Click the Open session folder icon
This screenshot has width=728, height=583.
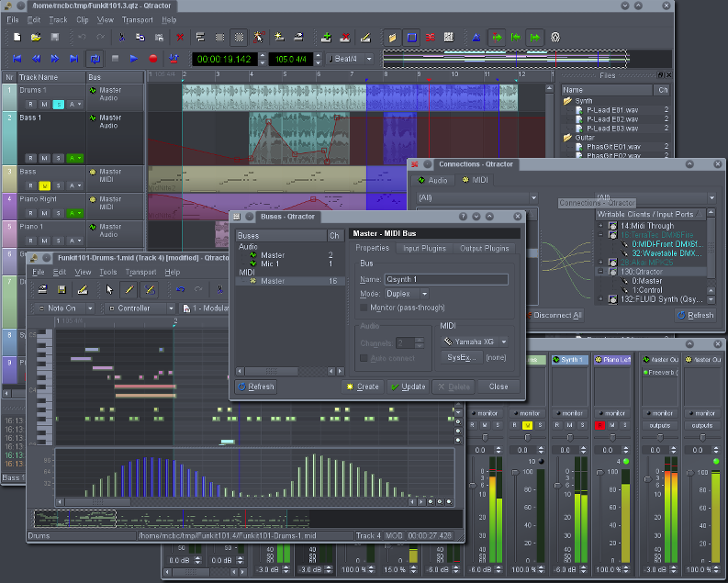click(x=36, y=37)
